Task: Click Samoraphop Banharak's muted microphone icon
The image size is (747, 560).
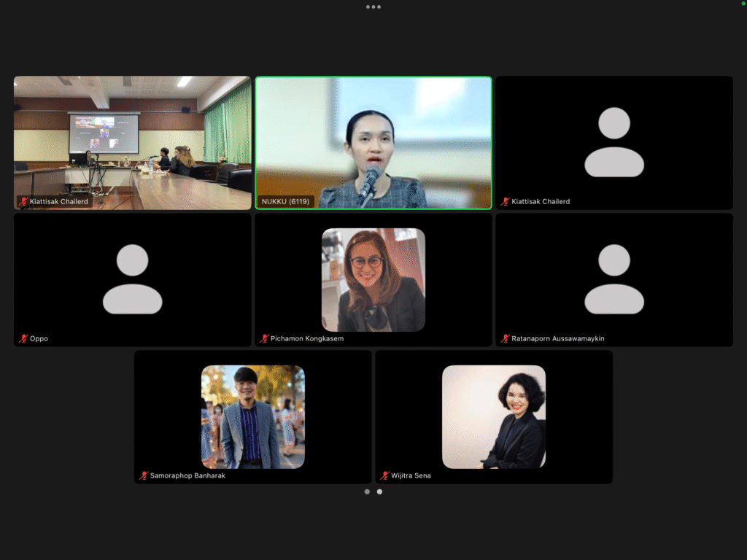Action: coord(144,475)
